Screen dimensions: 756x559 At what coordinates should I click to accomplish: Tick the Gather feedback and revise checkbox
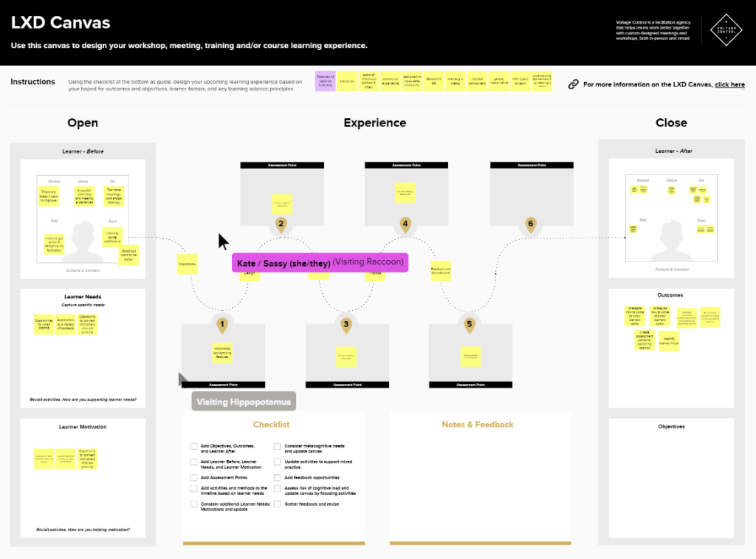click(x=278, y=504)
